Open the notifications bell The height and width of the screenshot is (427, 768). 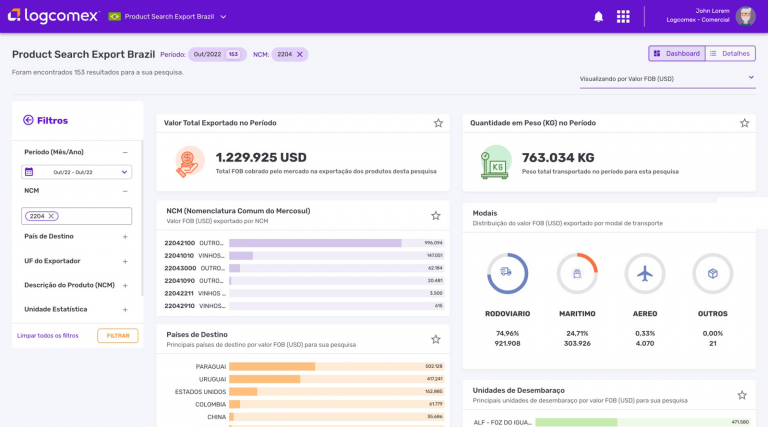598,16
